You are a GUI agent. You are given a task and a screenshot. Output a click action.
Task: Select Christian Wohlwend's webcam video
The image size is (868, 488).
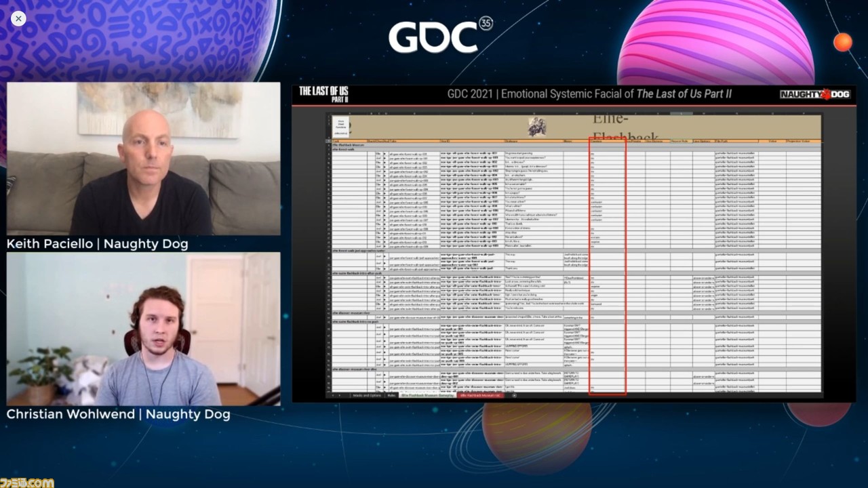tap(143, 329)
